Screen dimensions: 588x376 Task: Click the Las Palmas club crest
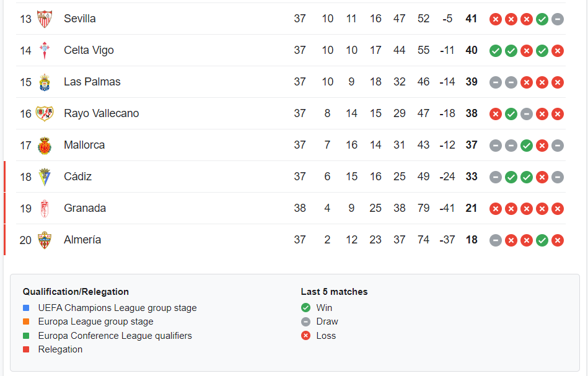tap(45, 82)
